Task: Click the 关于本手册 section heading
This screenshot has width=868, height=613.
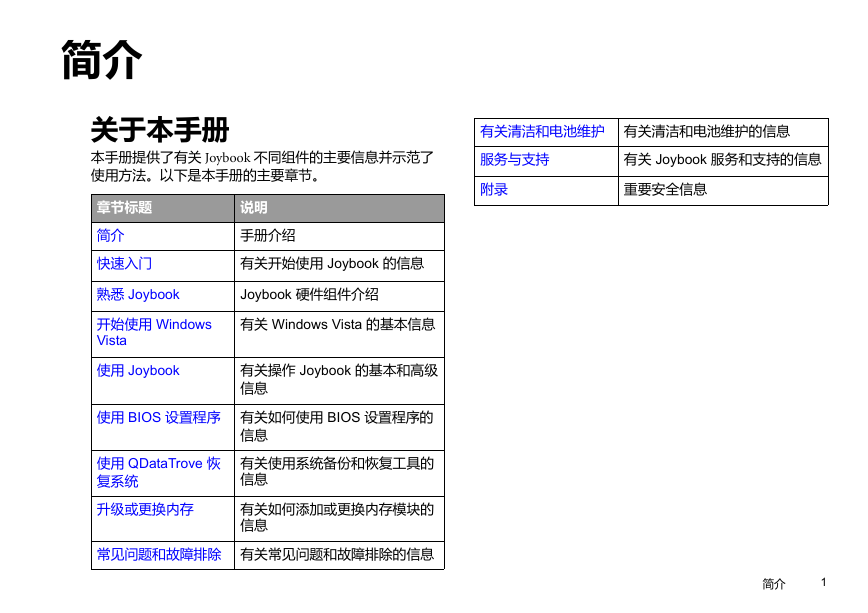Action: (160, 130)
